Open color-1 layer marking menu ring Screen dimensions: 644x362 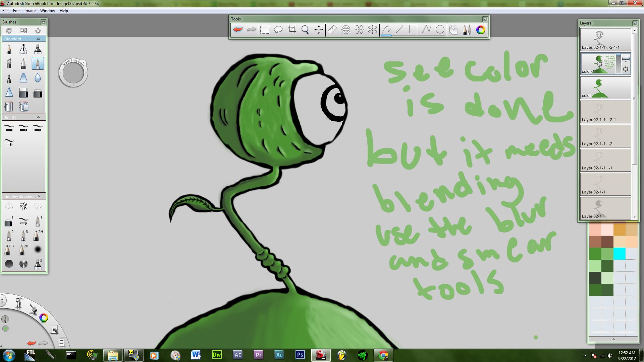click(x=626, y=69)
